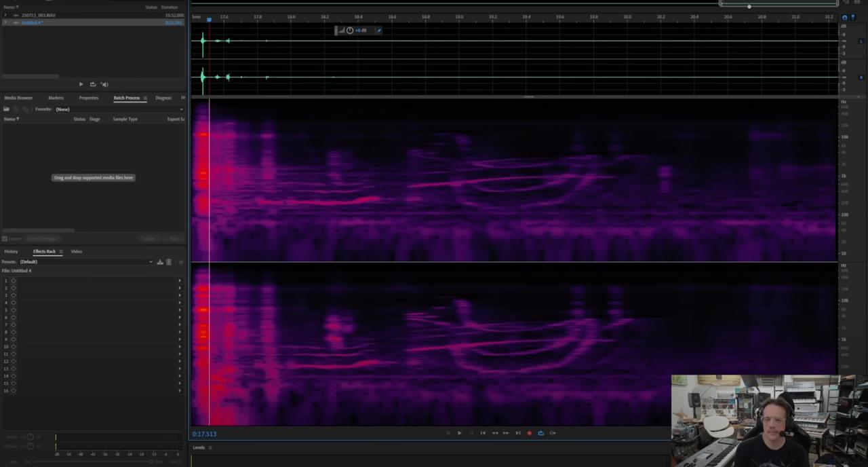The height and width of the screenshot is (467, 868).
Task: Open the Presets dropdown in Effects Rack
Action: [151, 262]
